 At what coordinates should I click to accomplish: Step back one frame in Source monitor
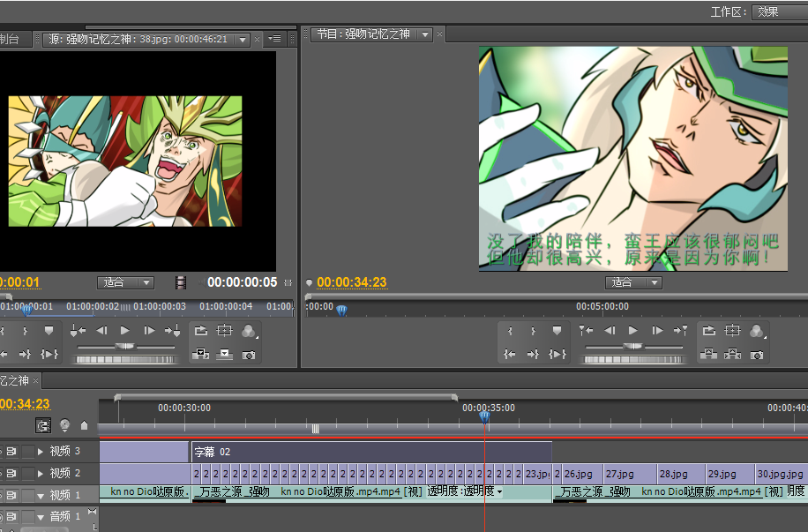click(102, 331)
